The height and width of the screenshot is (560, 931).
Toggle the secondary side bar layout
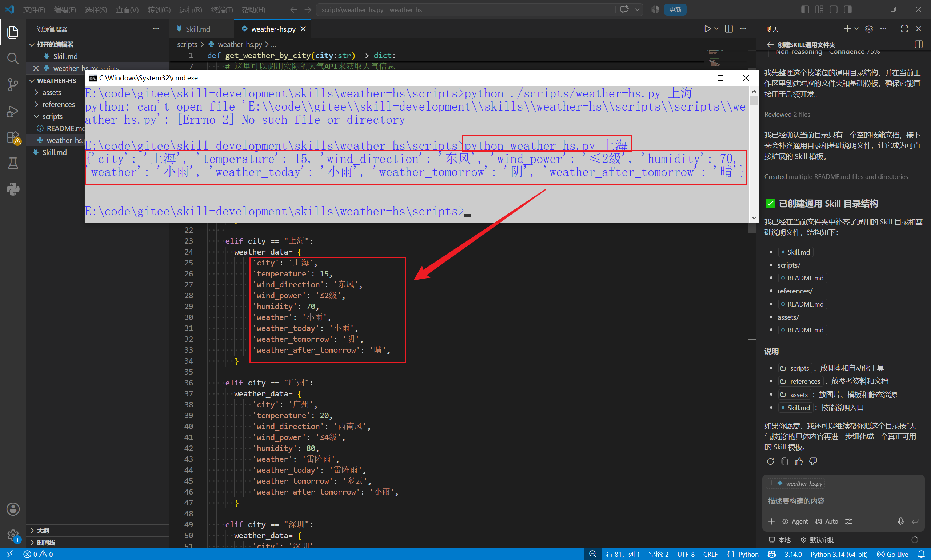pyautogui.click(x=848, y=10)
